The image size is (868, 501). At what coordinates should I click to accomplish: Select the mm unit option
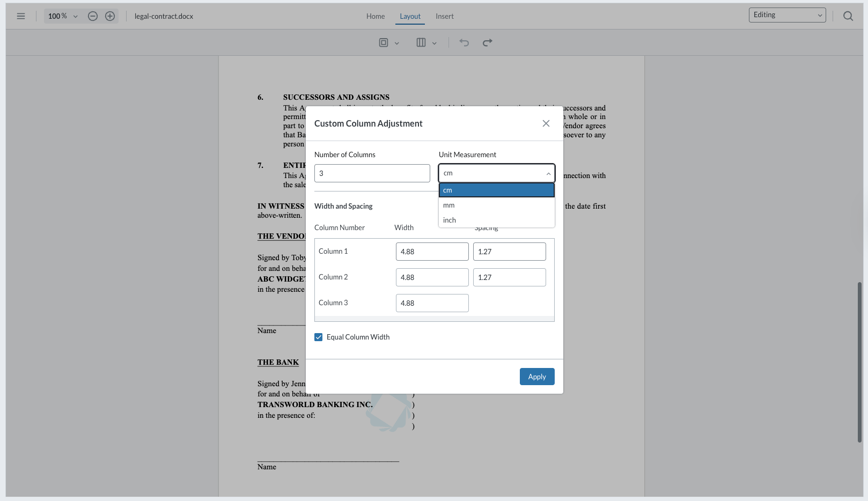497,205
